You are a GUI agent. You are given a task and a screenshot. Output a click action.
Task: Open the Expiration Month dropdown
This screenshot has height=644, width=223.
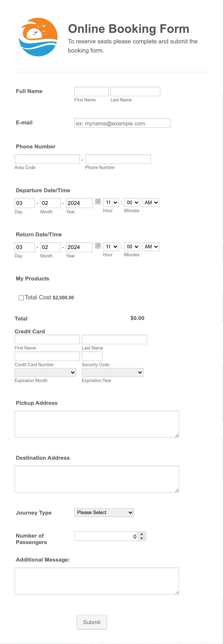(x=45, y=372)
